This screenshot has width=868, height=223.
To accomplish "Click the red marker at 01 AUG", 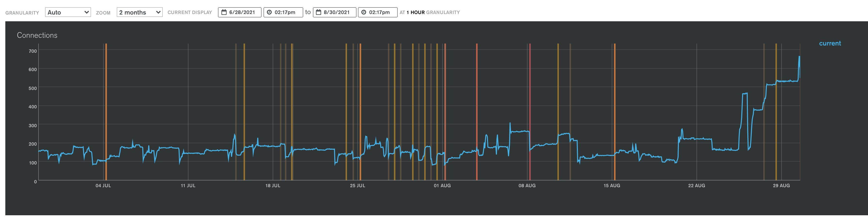I will [x=445, y=112].
